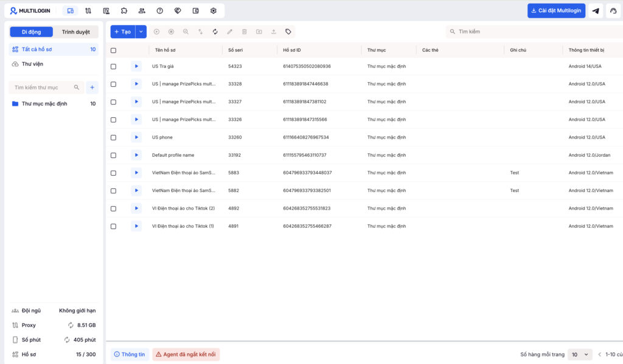Click the Cài đặt Multilogin button
This screenshot has height=364, width=623.
(556, 11)
